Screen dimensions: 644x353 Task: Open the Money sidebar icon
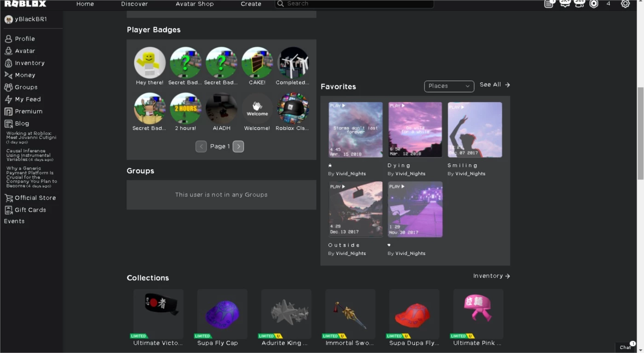point(8,75)
